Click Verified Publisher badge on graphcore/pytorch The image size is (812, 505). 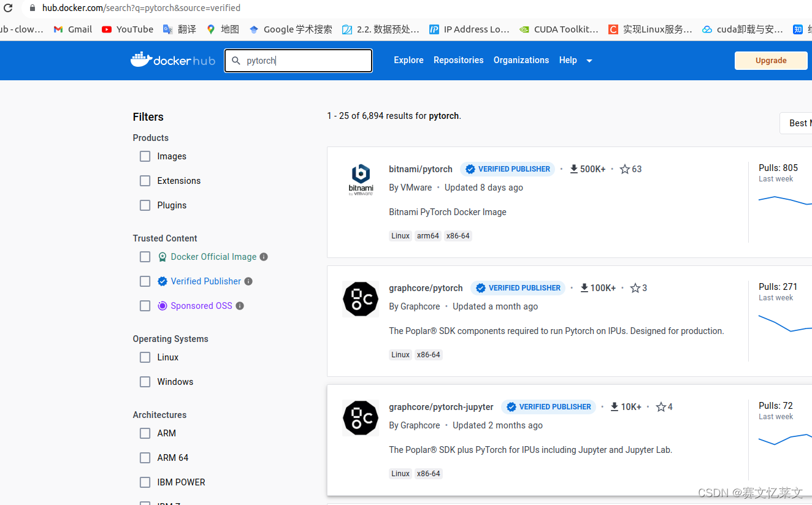(x=518, y=288)
